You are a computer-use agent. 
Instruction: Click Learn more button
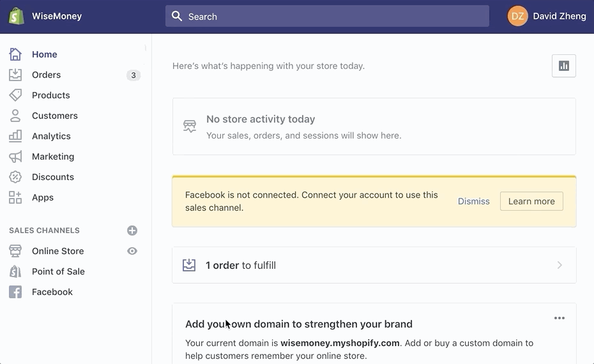[531, 201]
